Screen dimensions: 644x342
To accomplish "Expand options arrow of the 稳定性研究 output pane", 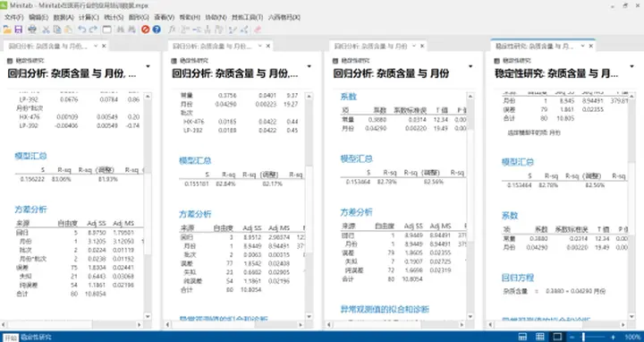I will [632, 66].
